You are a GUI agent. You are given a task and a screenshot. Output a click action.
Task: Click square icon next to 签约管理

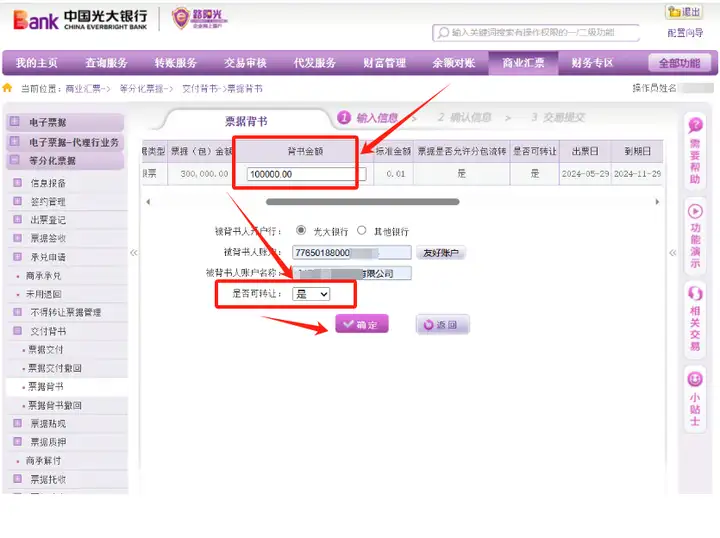click(x=17, y=201)
